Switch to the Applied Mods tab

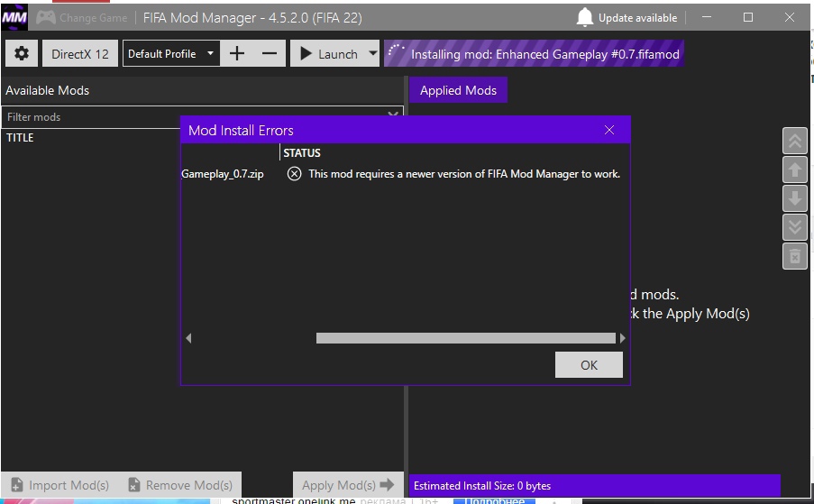coord(458,90)
